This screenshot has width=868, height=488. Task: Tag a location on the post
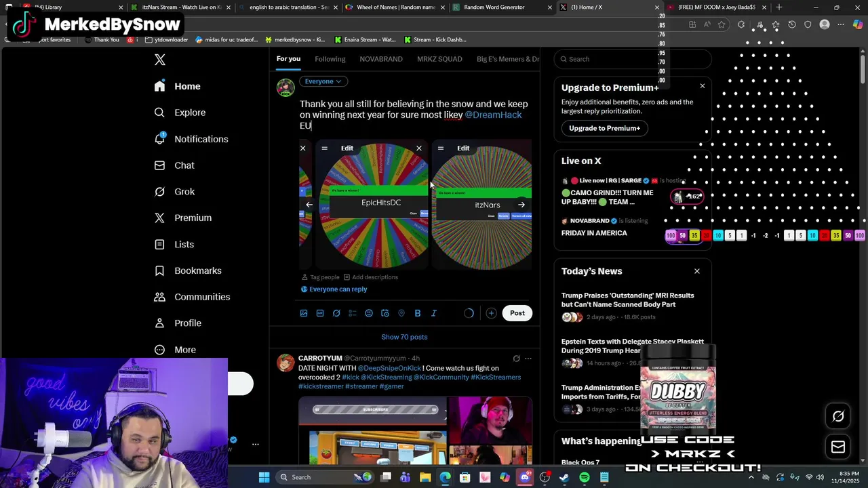tap(401, 313)
